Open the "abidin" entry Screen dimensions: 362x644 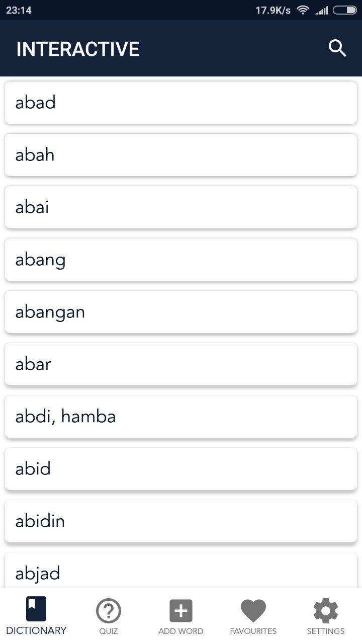(181, 521)
